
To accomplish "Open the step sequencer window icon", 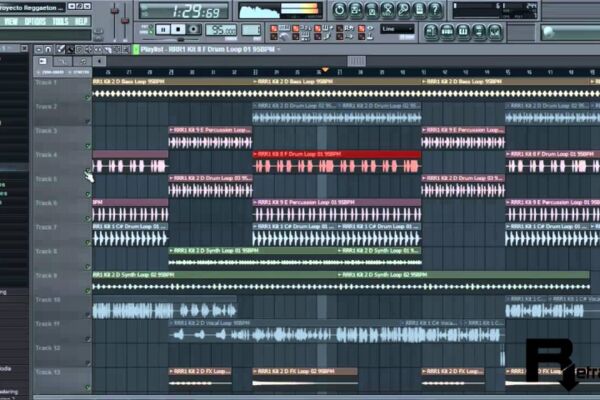I will pyautogui.click(x=447, y=32).
